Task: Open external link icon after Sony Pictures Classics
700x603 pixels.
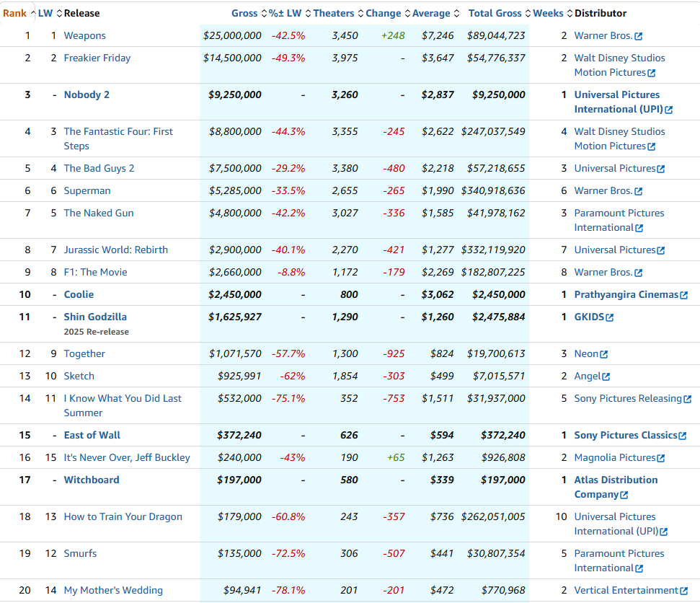Action: 683,436
